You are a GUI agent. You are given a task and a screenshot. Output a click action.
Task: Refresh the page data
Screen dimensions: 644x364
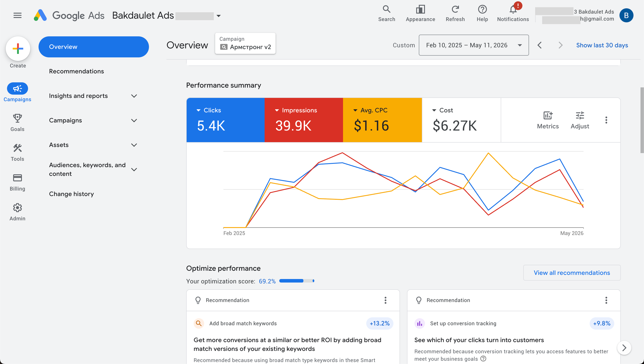tap(455, 14)
